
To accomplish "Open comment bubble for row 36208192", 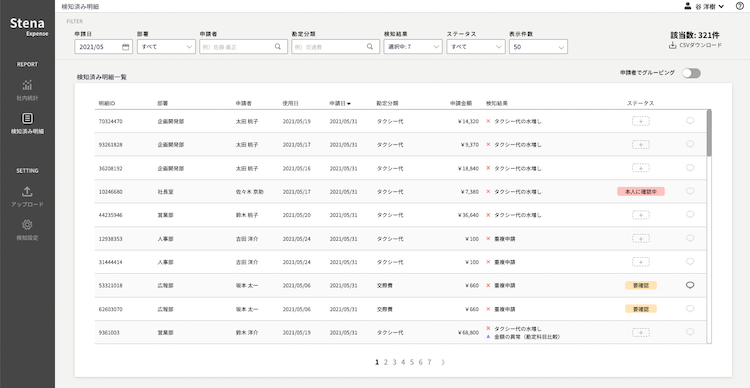I will (x=690, y=167).
